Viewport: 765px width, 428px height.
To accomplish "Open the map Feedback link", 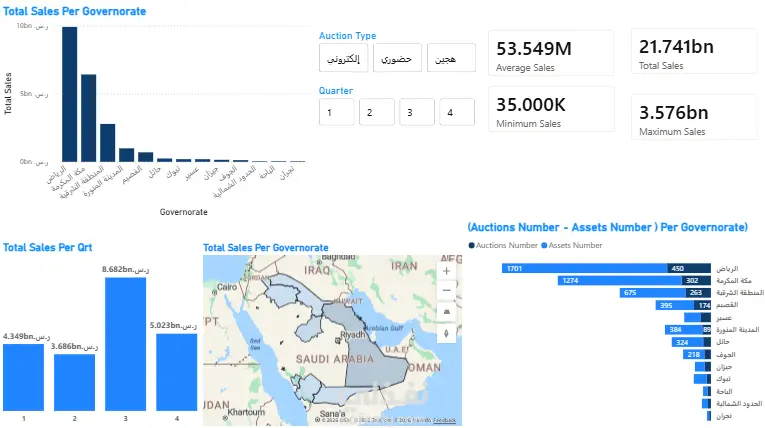I will [x=445, y=420].
